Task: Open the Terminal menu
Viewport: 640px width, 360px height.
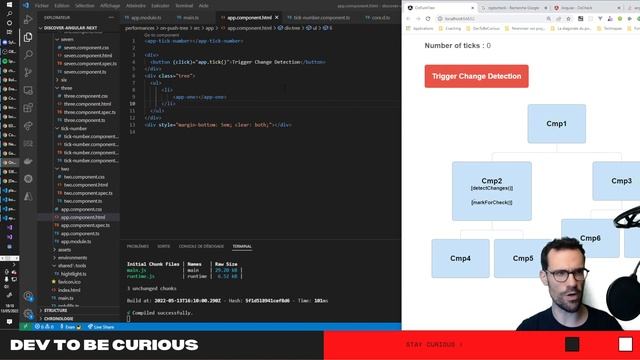Action: 184,6
